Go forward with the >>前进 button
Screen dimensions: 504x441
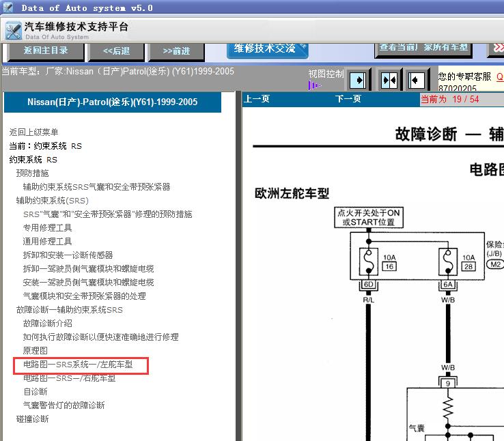pyautogui.click(x=176, y=51)
